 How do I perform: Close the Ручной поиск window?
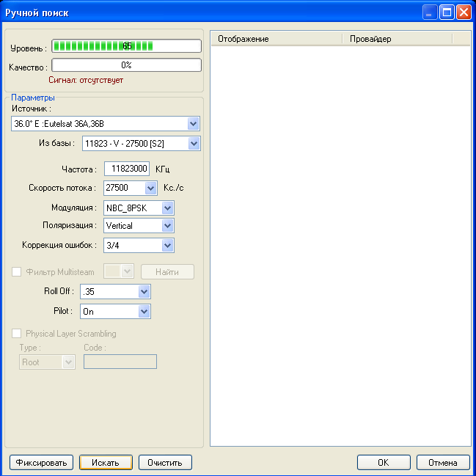tap(464, 12)
